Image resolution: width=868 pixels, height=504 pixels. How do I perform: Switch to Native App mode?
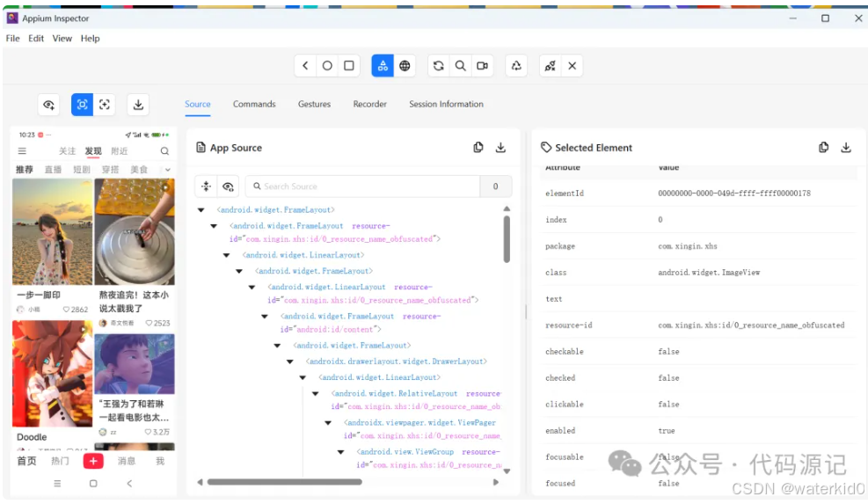[383, 66]
